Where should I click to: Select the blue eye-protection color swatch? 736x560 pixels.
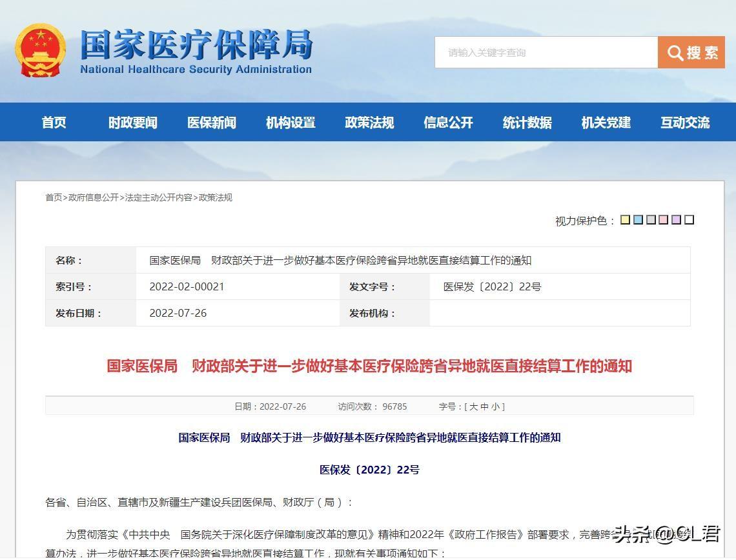pos(638,219)
